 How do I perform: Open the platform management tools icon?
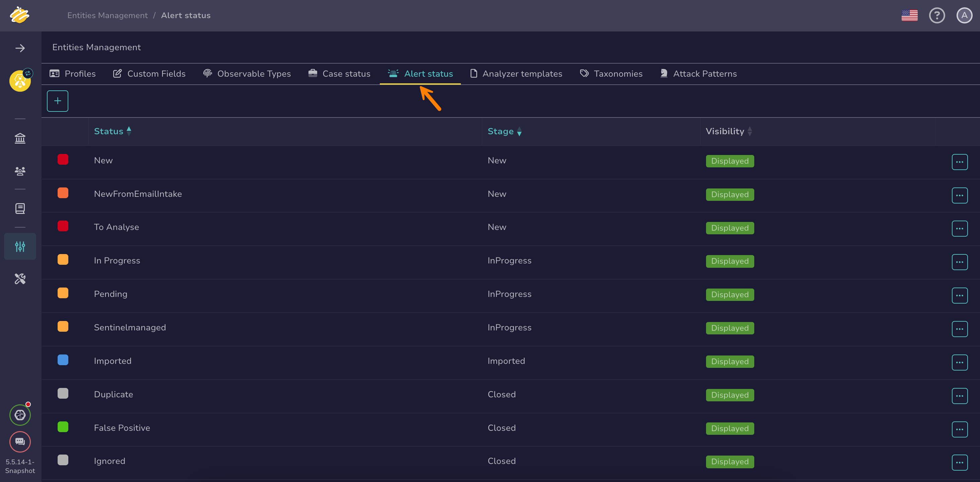click(20, 279)
